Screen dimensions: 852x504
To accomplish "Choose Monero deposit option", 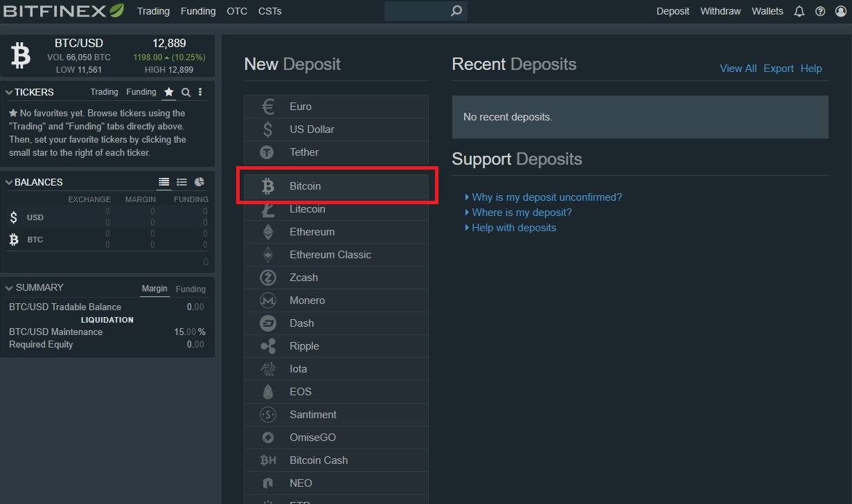I will 337,300.
